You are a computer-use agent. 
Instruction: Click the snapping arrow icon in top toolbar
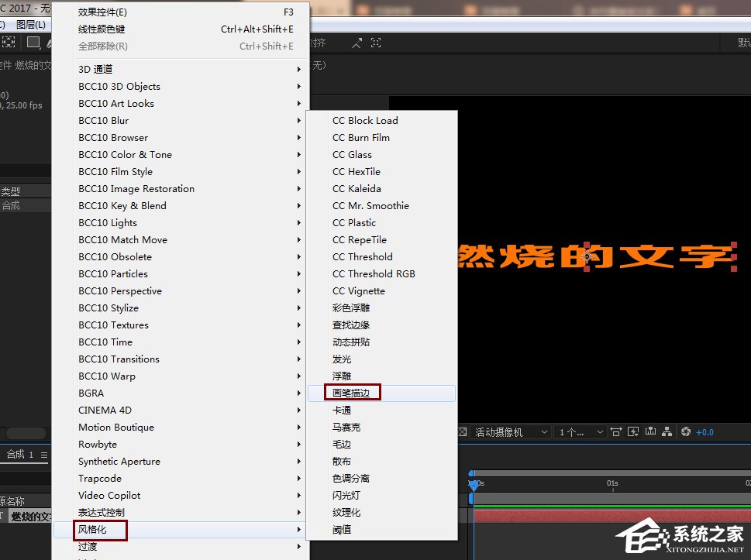pyautogui.click(x=357, y=43)
